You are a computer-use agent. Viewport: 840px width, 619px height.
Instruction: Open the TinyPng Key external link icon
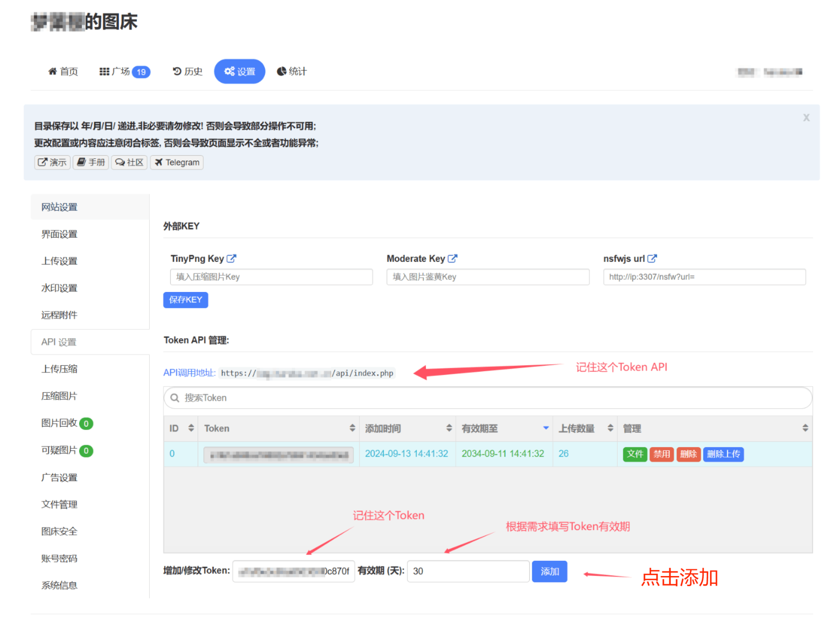tap(232, 258)
